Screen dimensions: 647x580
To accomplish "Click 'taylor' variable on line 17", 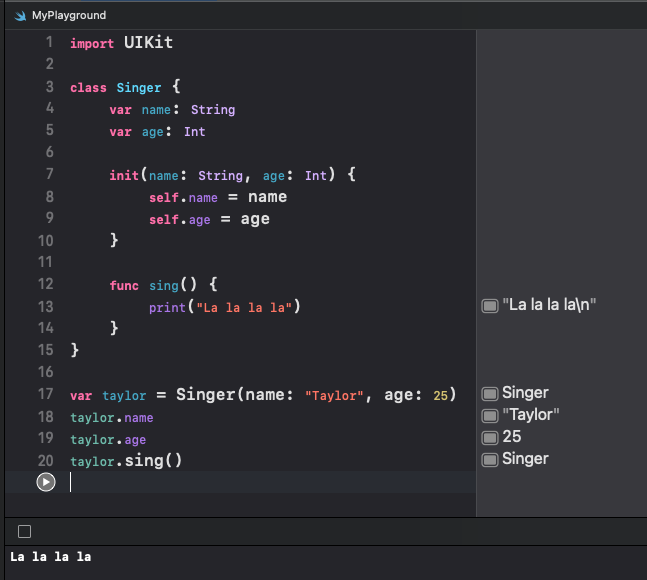I will pos(124,396).
